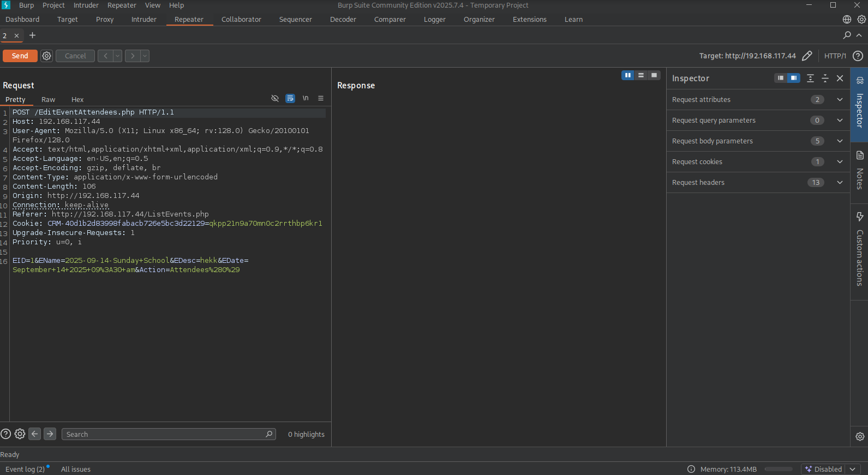This screenshot has height=475, width=868.
Task: Click the request editor hamburger menu icon
Action: (x=321, y=98)
